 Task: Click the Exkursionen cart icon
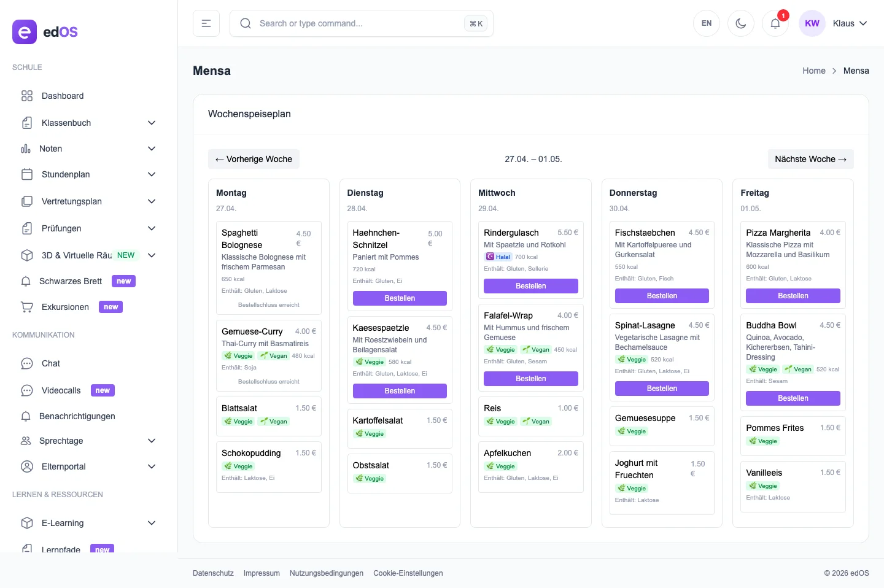click(x=27, y=307)
